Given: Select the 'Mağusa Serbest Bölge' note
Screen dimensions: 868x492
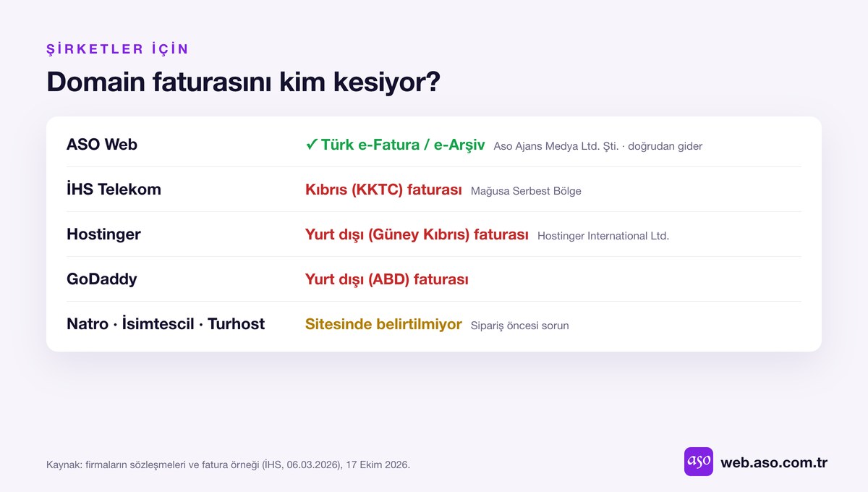Looking at the screenshot, I should tap(526, 192).
